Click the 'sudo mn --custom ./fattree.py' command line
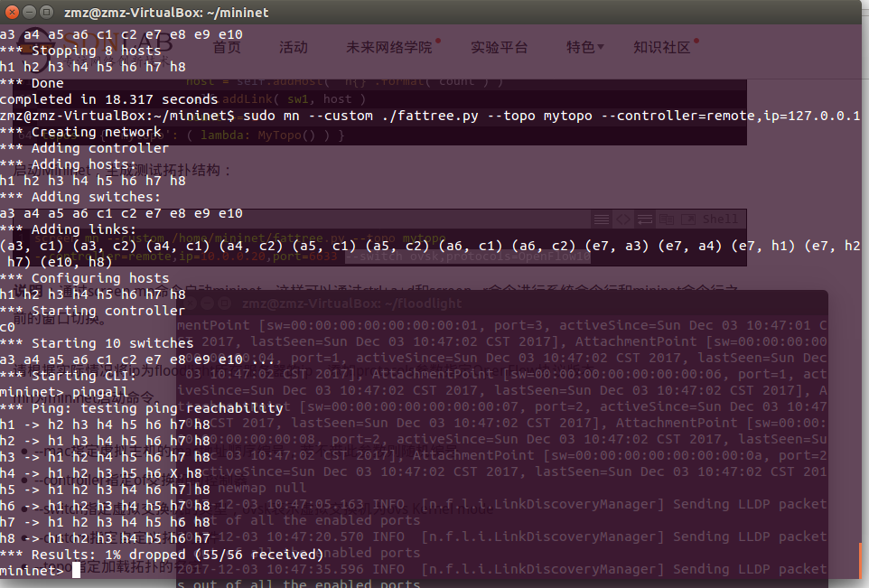 tap(430, 116)
